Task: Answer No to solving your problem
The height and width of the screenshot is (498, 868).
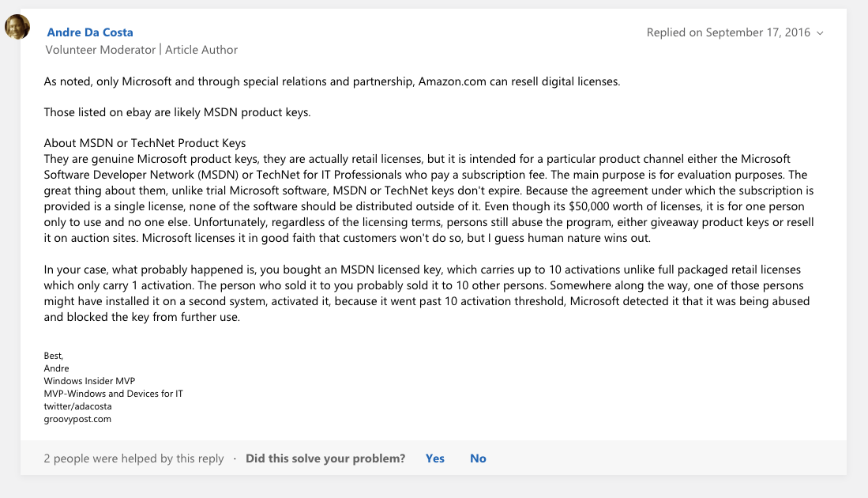Action: 478,458
